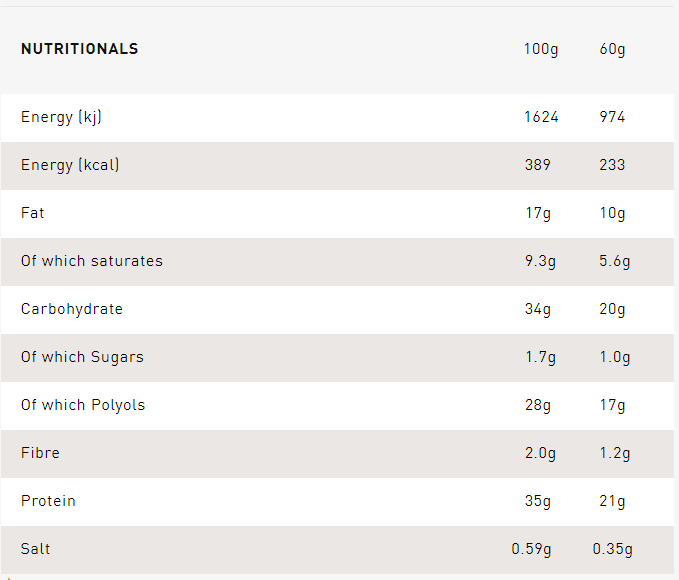679x580 pixels.
Task: Click the NUTRITIONALS table heading
Action: pos(80,49)
